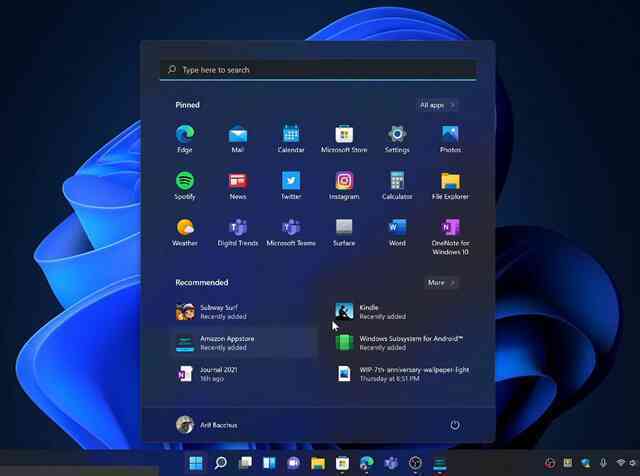
Task: Click the Type here to search box
Action: point(318,70)
